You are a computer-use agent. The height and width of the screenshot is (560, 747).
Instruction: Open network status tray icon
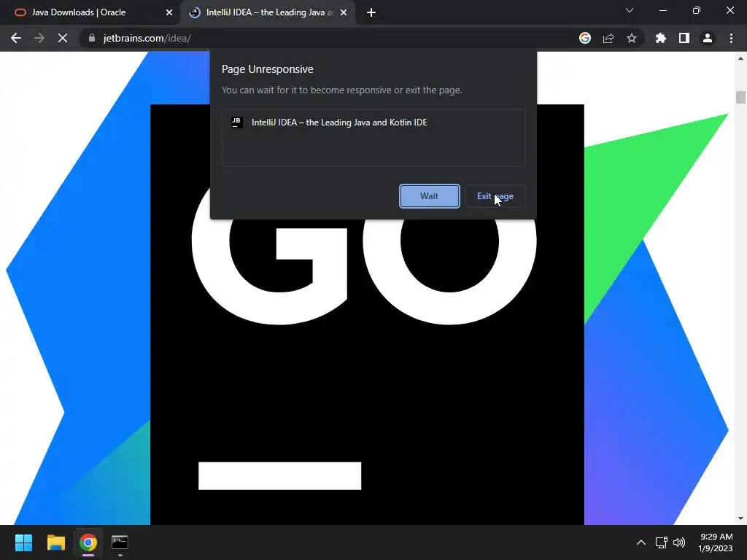click(x=661, y=542)
